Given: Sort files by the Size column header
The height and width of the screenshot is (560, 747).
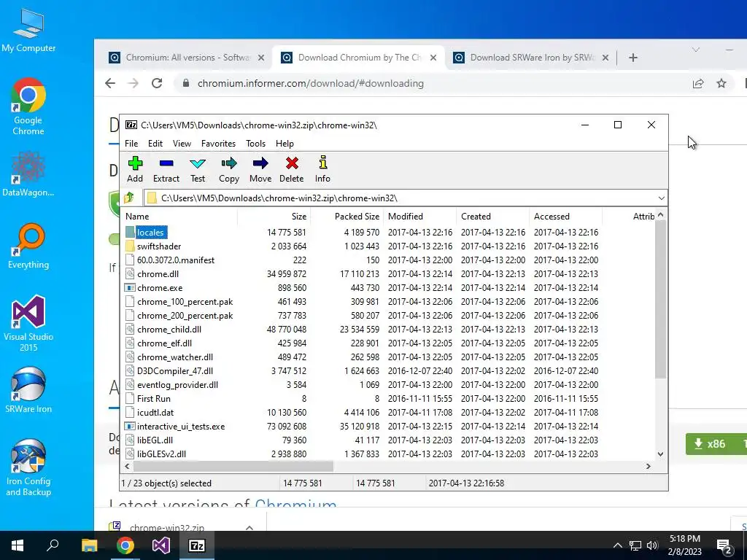Looking at the screenshot, I should (274, 216).
